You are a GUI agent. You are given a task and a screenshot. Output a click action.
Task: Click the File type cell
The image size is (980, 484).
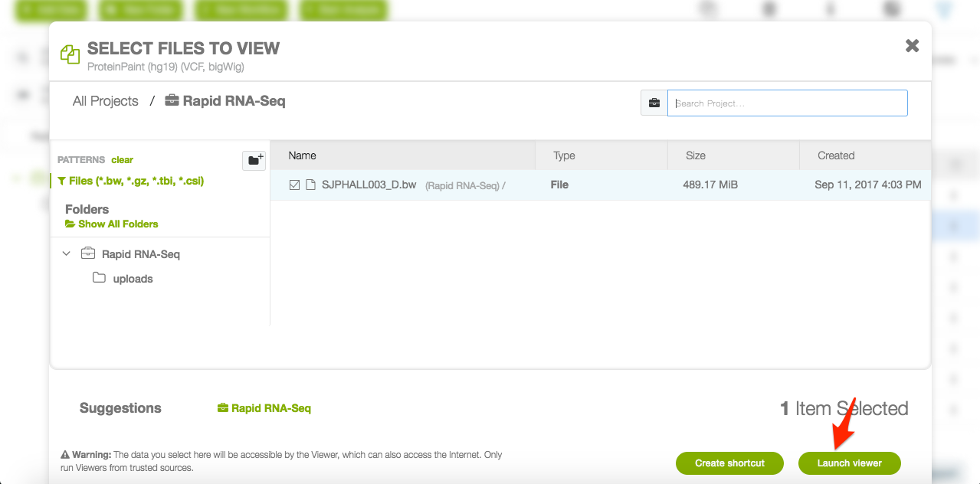pos(559,185)
